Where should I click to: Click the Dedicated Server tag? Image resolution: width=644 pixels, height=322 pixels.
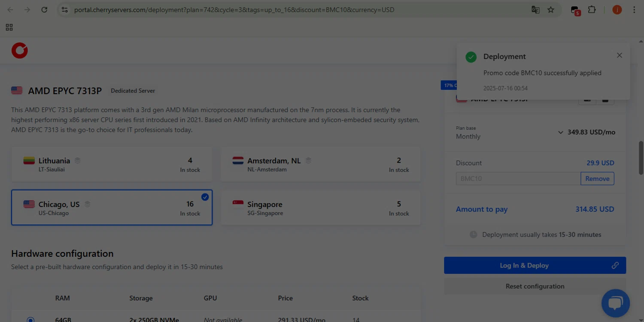click(133, 91)
